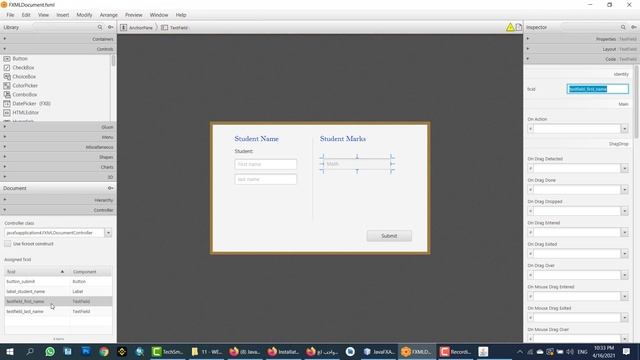Open the Arrange menu
The height and width of the screenshot is (360, 640).
point(109,15)
